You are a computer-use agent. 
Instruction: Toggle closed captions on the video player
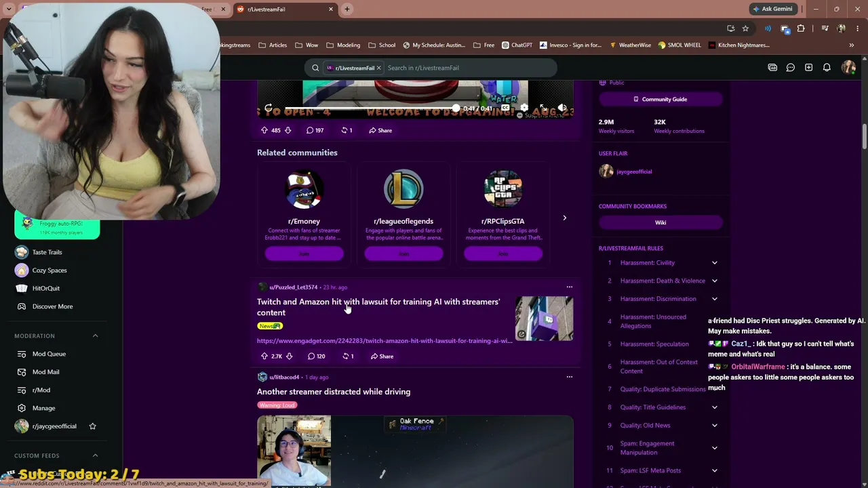[505, 108]
